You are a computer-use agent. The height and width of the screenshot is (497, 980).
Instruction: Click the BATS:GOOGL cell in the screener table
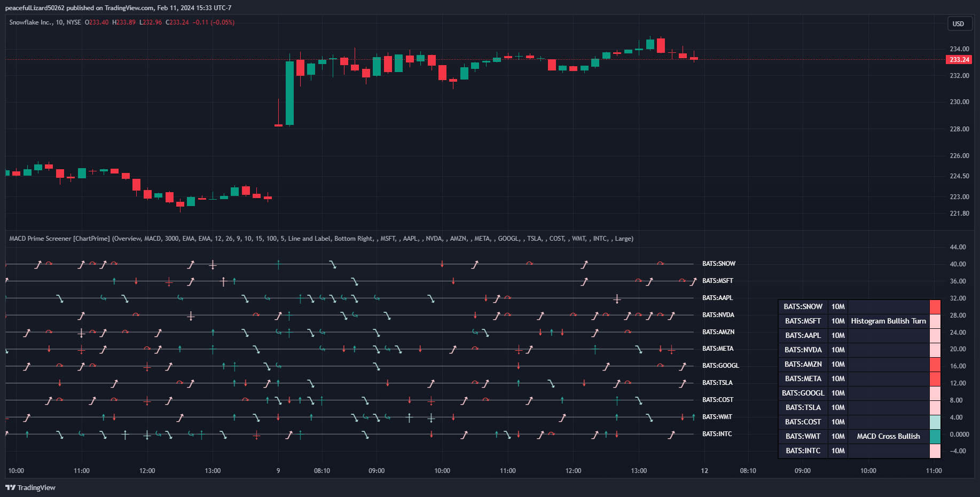(x=803, y=393)
